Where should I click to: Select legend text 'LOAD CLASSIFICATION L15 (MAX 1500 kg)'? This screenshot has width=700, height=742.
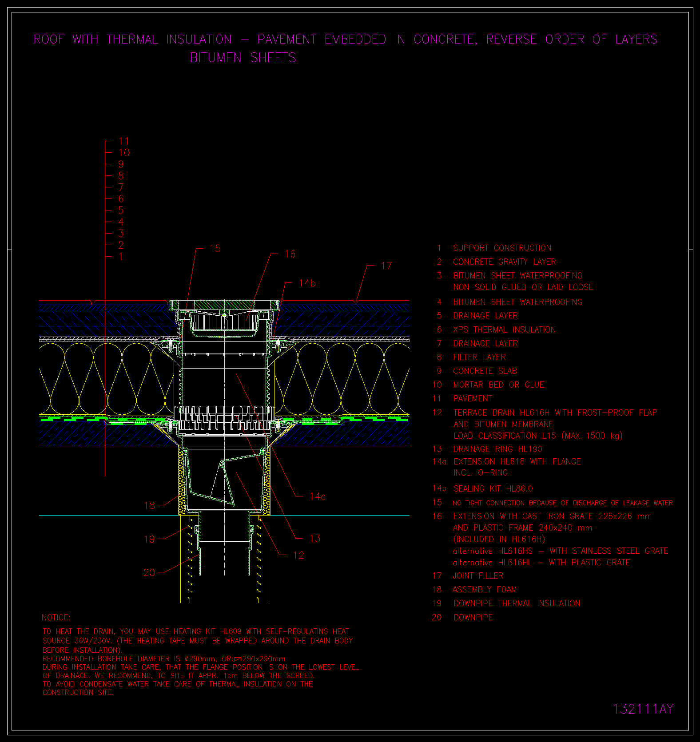[x=537, y=436]
